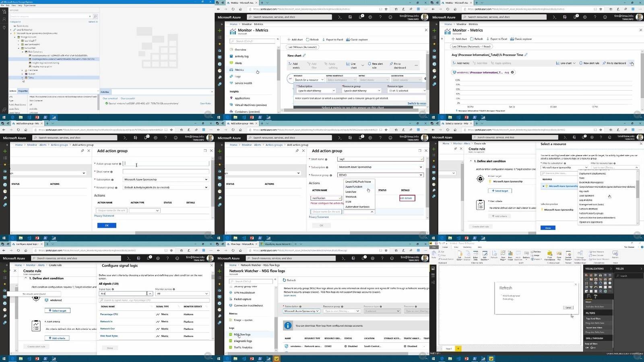Click feedback smiley in New chart Metrics window
644x362 pixels.
tap(390, 17)
